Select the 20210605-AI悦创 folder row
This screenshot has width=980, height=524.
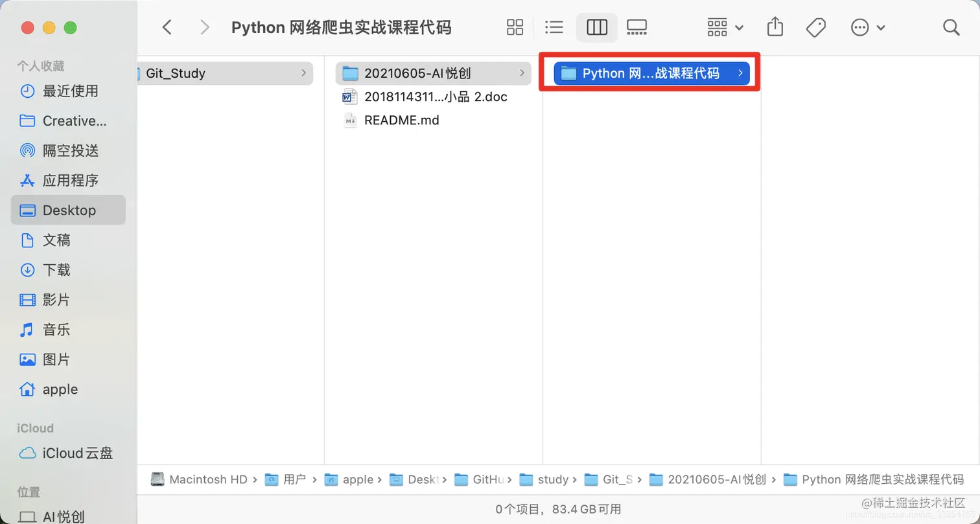tap(433, 73)
